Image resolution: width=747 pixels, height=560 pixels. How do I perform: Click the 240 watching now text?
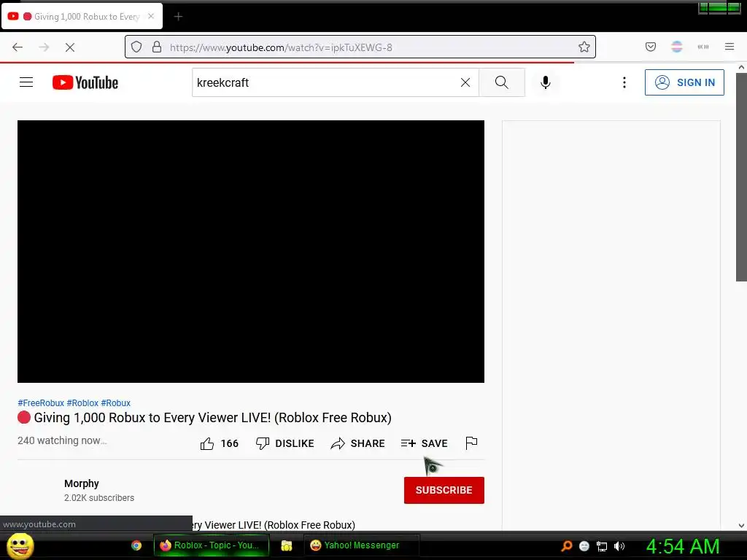pos(62,440)
